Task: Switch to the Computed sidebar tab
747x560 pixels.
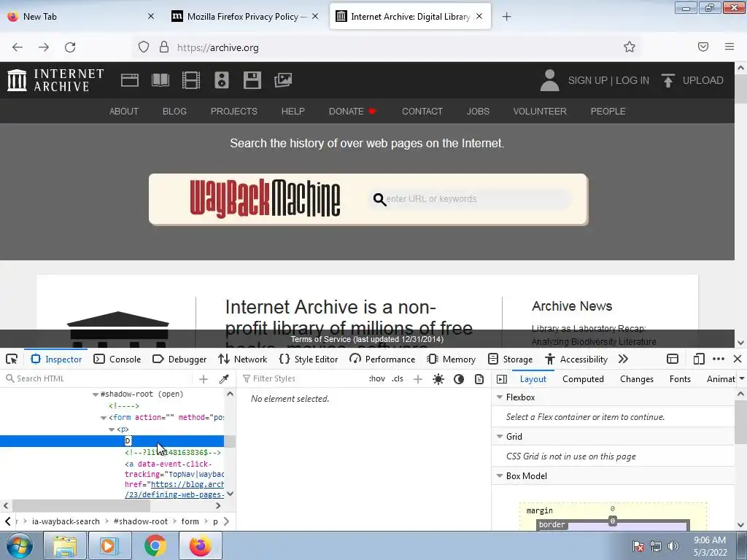Action: pyautogui.click(x=583, y=379)
